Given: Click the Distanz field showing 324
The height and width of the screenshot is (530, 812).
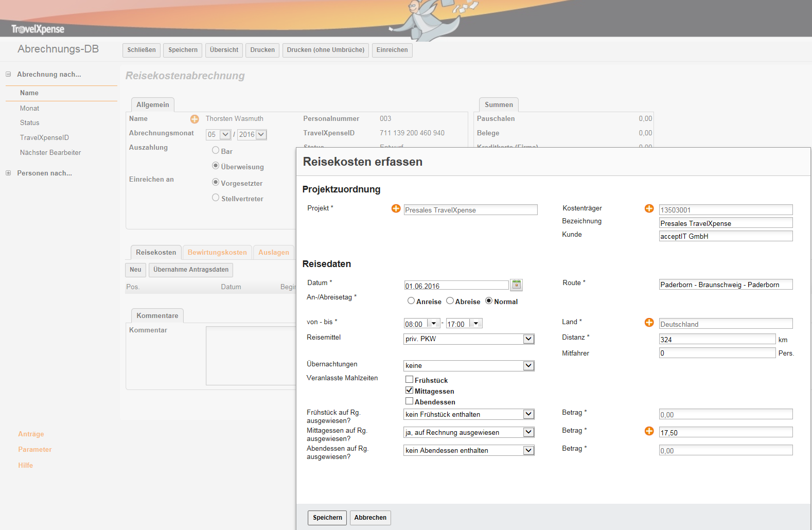Looking at the screenshot, I should [x=717, y=339].
